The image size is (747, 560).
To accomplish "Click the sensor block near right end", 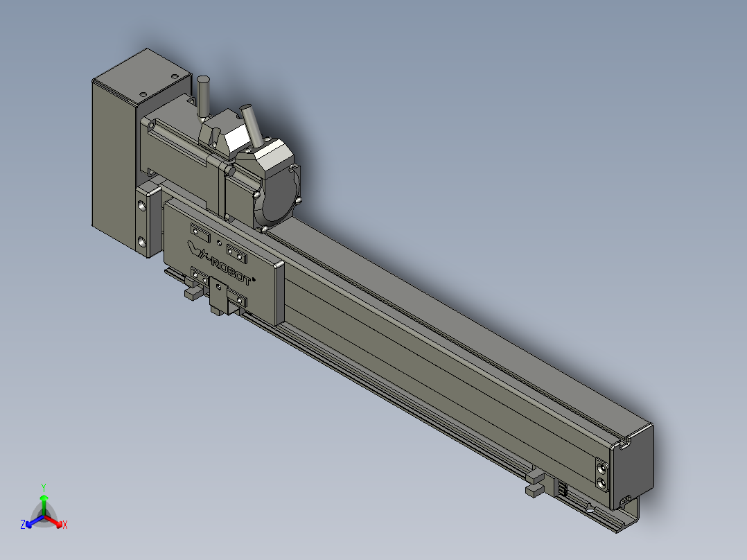I will coord(536,483).
